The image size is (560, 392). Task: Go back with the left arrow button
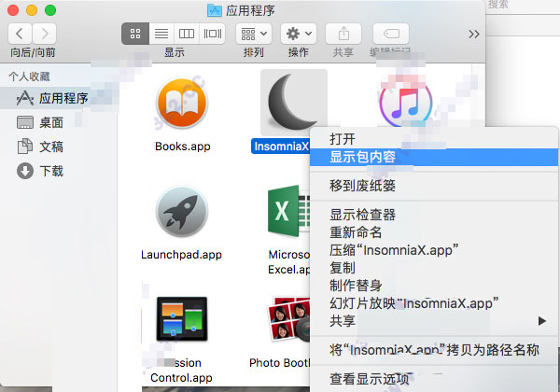coord(20,34)
